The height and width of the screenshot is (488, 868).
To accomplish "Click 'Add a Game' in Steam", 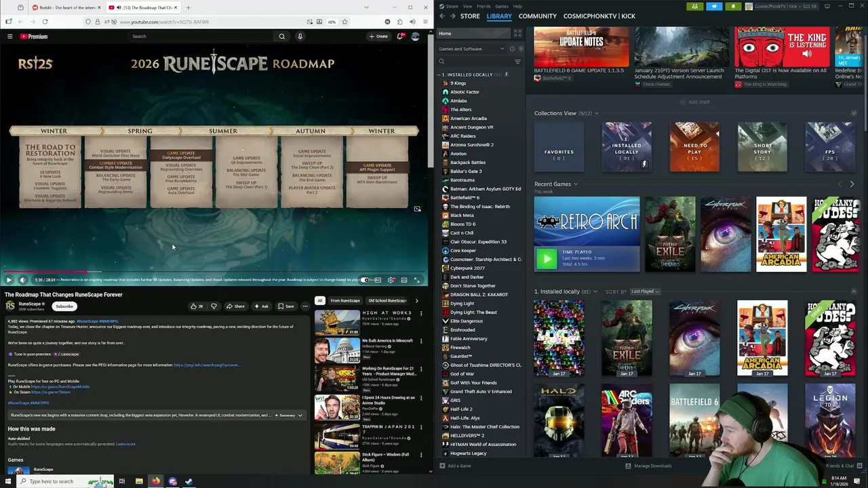I will [x=455, y=466].
